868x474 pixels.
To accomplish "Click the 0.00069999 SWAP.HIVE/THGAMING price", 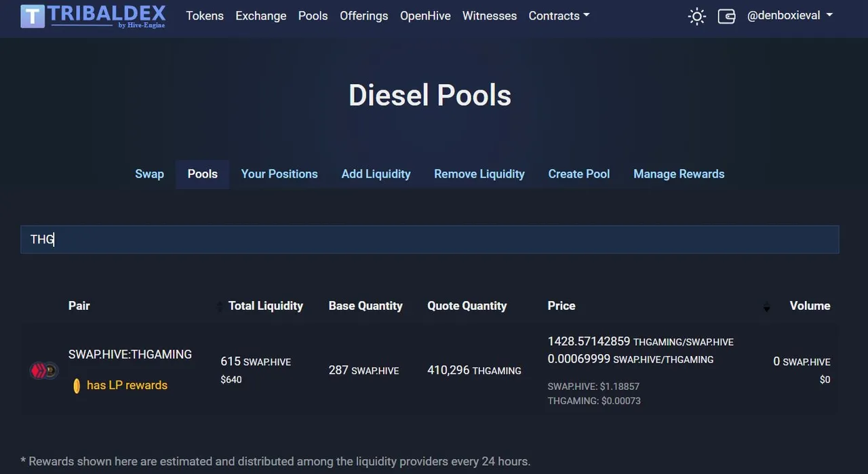I will (x=631, y=359).
